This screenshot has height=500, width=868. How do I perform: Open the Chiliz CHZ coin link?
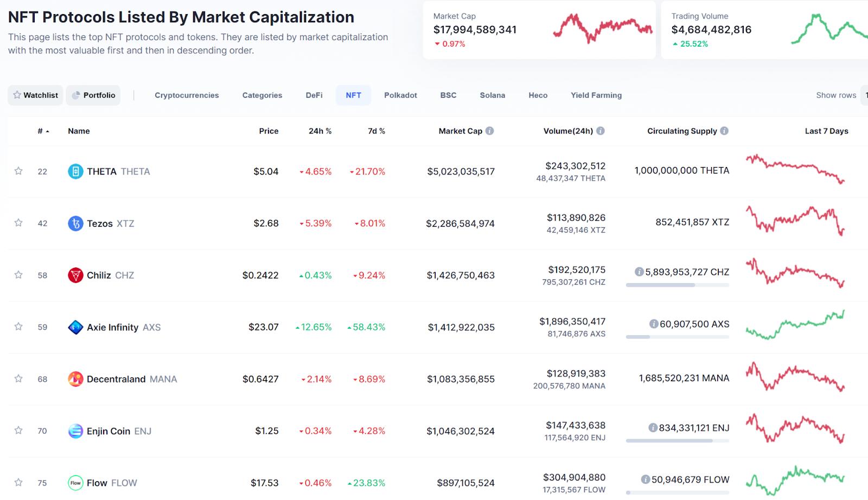click(x=110, y=275)
